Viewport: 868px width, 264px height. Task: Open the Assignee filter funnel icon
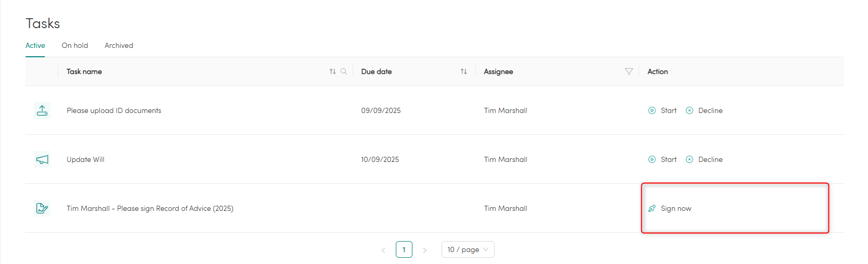click(x=629, y=71)
